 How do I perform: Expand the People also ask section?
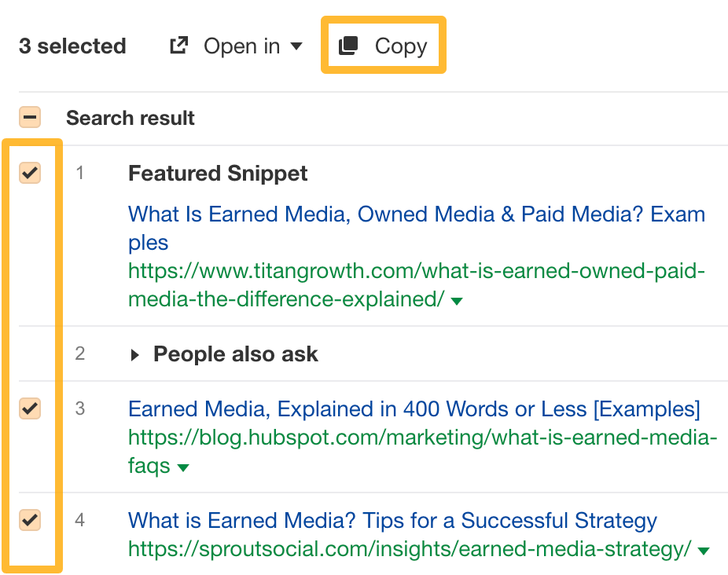tap(135, 353)
